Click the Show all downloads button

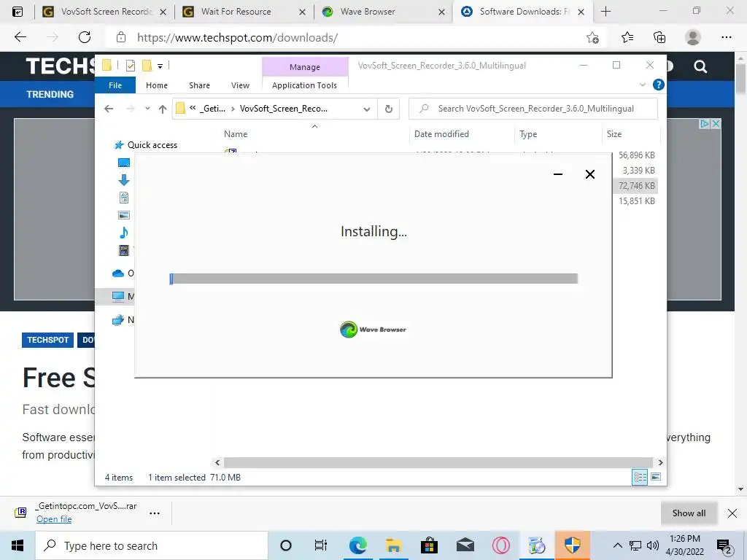coord(689,513)
